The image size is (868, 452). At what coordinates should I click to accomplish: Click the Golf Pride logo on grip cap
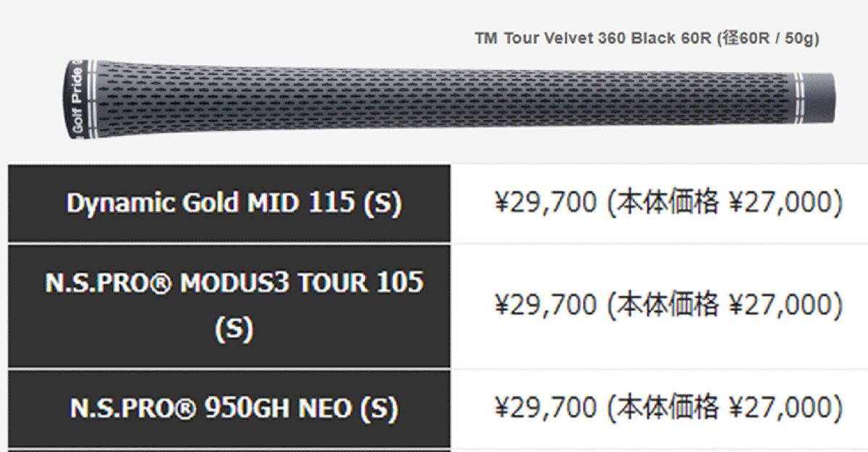point(77,98)
